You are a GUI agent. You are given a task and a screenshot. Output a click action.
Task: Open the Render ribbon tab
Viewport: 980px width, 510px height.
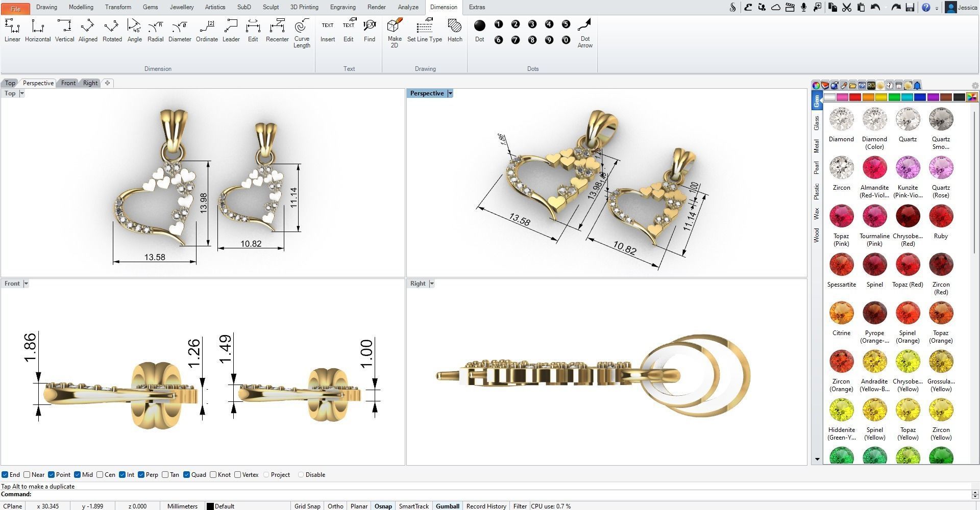click(376, 7)
